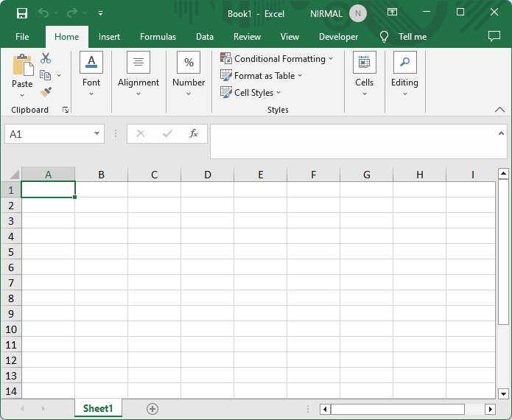Open Cell Styles gallery
512x420 pixels.
click(x=250, y=93)
